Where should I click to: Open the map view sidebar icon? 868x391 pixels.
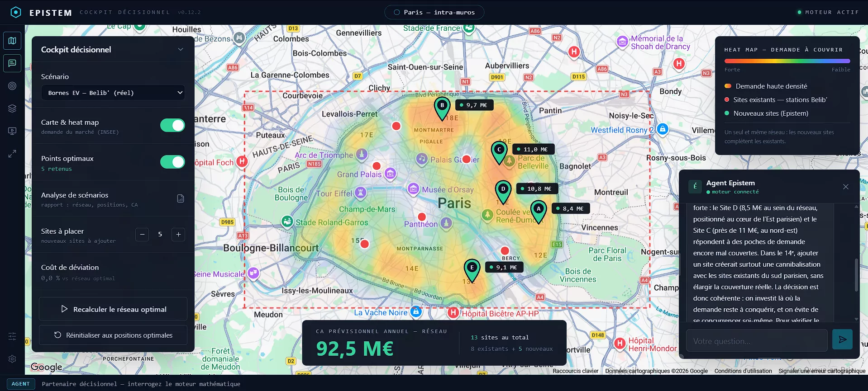(x=12, y=41)
